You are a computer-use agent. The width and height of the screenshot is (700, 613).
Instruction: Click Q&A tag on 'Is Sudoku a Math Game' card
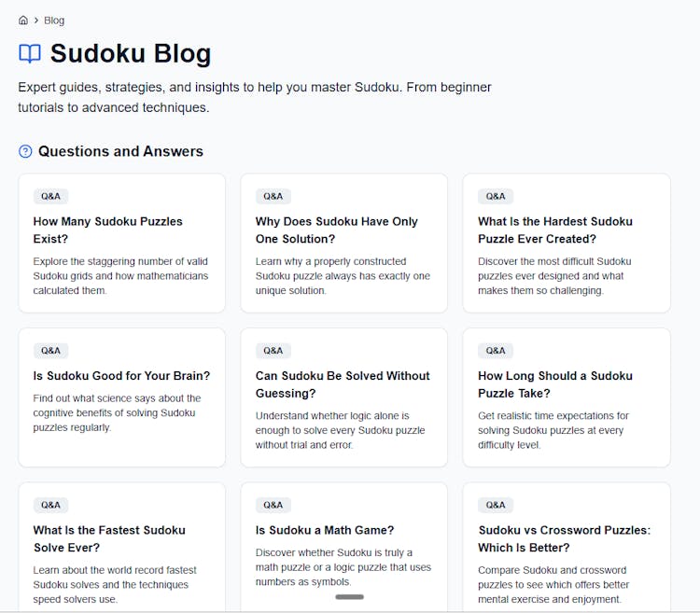(x=273, y=505)
